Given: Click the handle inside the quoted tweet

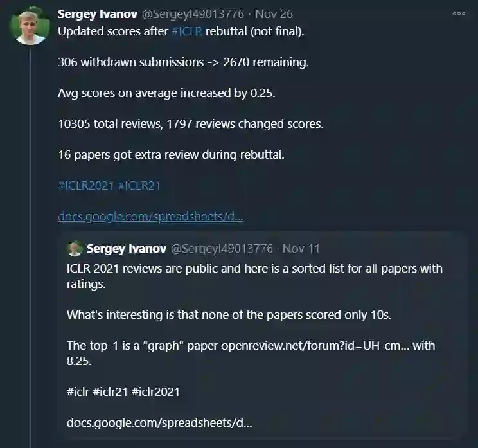Looking at the screenshot, I should pyautogui.click(x=220, y=249).
